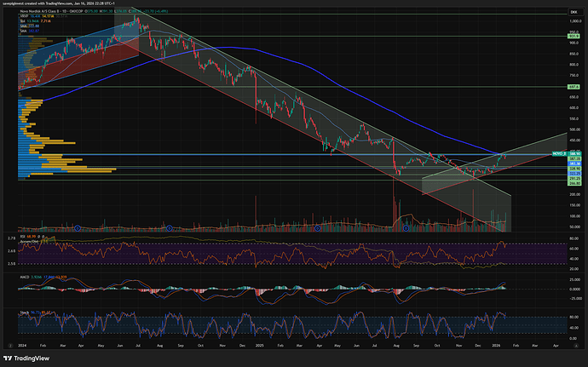The height and width of the screenshot is (367, 588).
Task: Expand the Stoch indicator legend
Action: (26, 313)
